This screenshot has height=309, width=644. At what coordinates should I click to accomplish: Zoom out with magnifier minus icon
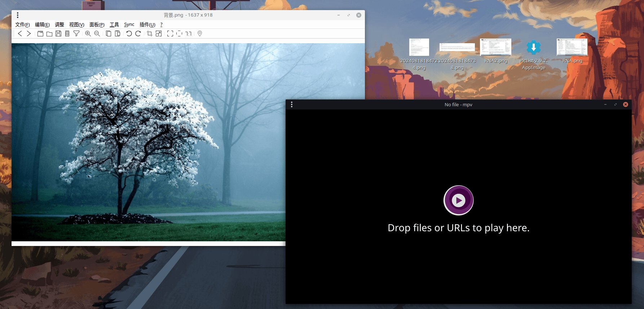(x=97, y=33)
